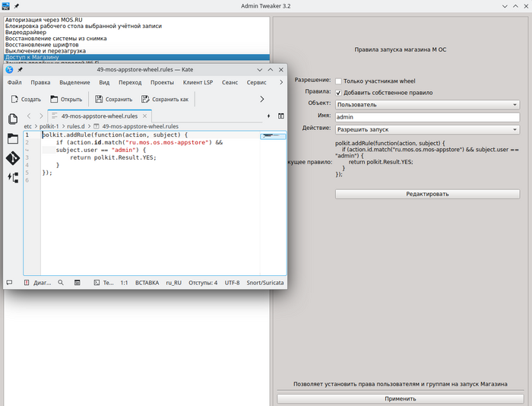Click the UTF-8 encoding selector in status bar
The image size is (532, 406).
232,283
